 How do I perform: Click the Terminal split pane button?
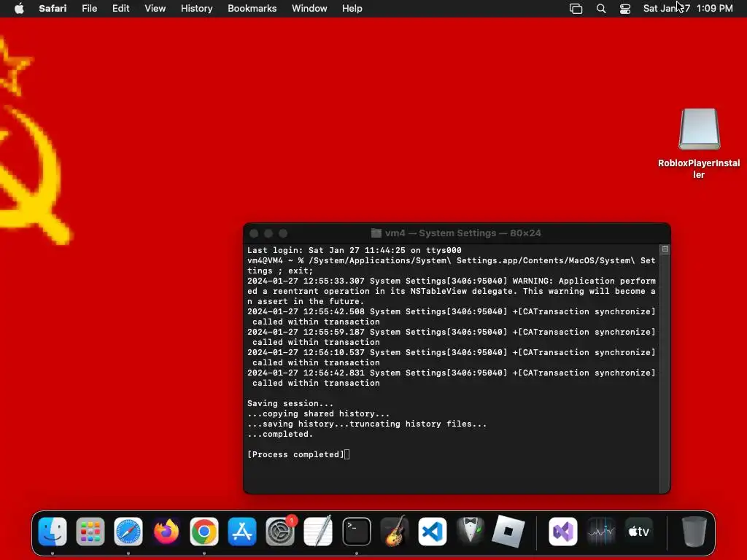click(x=665, y=249)
